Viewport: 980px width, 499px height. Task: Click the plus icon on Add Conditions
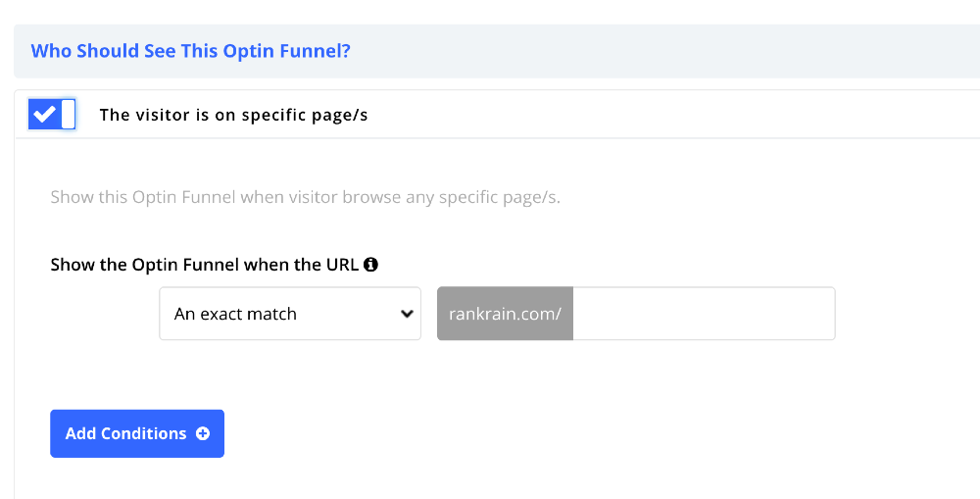203,433
